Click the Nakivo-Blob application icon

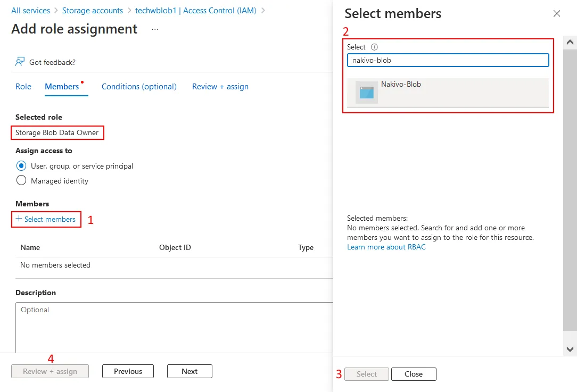tap(367, 92)
